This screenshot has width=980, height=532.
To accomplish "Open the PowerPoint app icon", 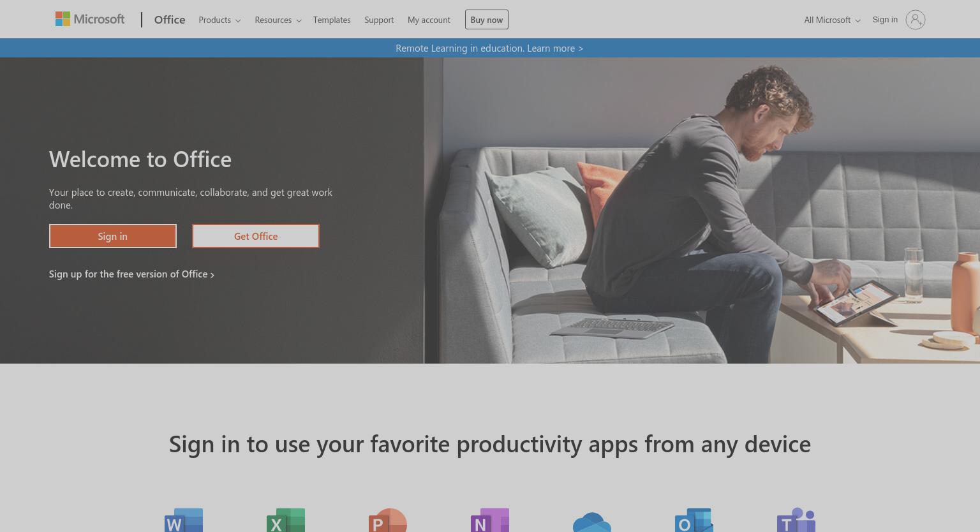I will tap(388, 520).
